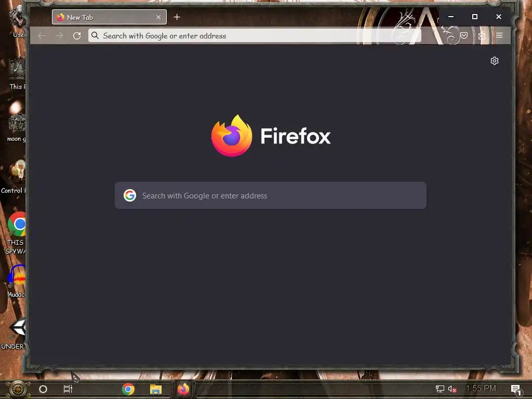Viewport: 532px width, 399px height.
Task: Launch Chrome from the taskbar
Action: click(x=128, y=389)
